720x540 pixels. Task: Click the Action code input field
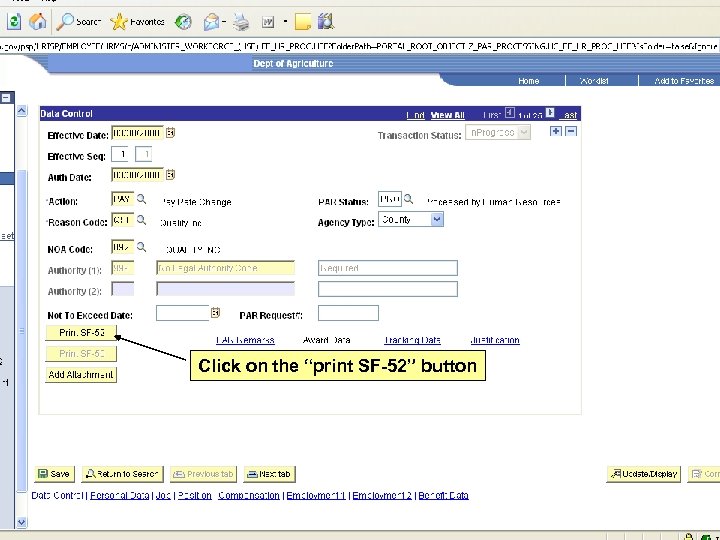[x=123, y=199]
